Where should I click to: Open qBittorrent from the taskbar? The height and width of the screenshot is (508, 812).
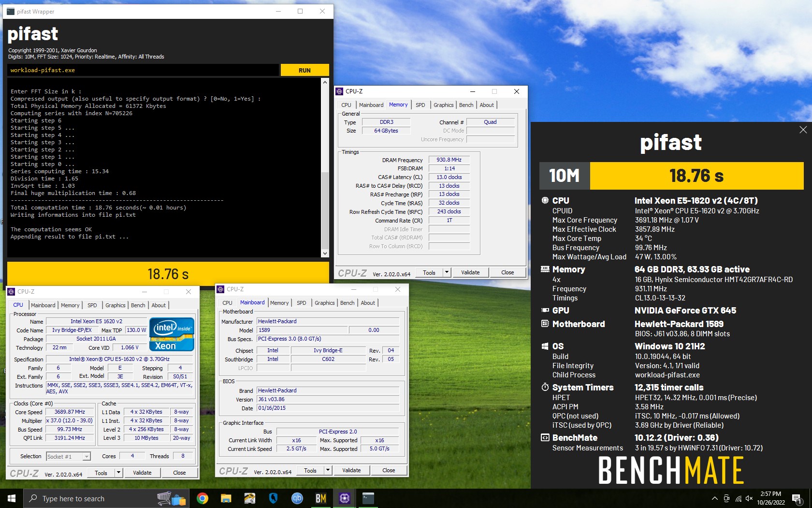pos(297,498)
